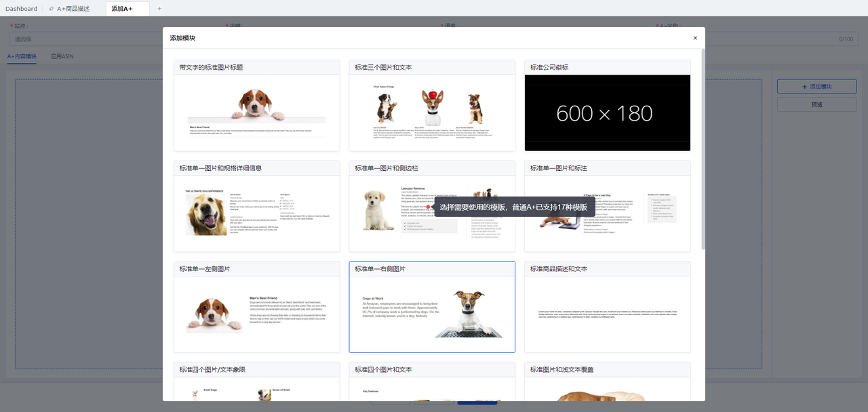Image resolution: width=868 pixels, height=412 pixels.
Task: Open the 应用ASIN tab in the background page
Action: coord(62,56)
